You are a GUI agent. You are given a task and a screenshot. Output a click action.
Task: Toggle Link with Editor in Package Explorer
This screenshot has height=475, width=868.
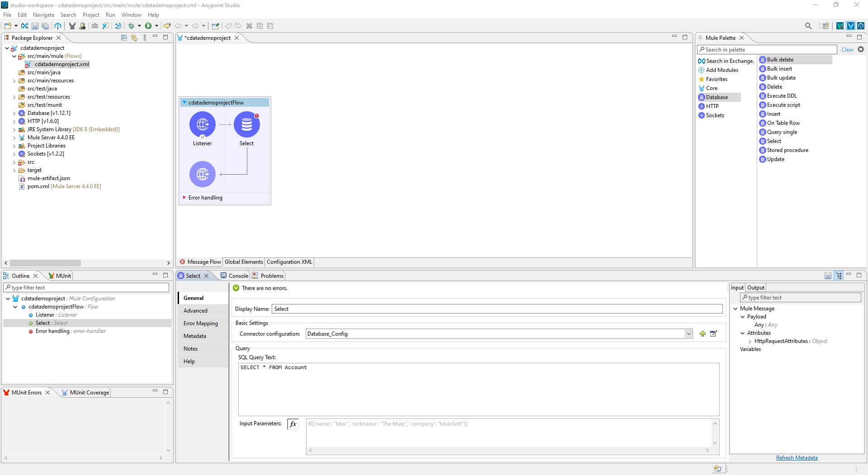134,38
